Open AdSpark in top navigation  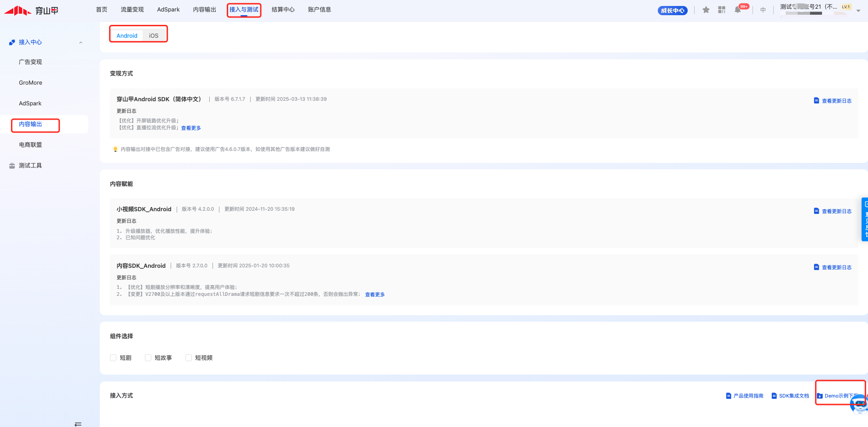(x=168, y=10)
